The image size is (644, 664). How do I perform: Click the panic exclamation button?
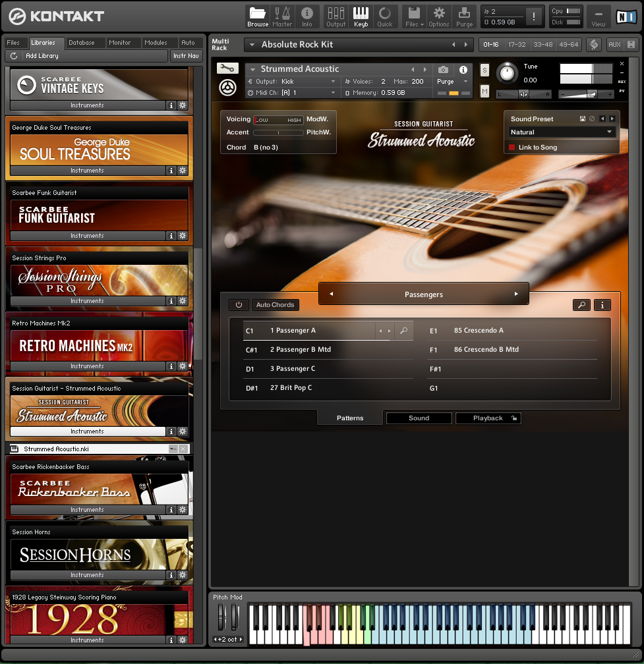click(x=534, y=16)
